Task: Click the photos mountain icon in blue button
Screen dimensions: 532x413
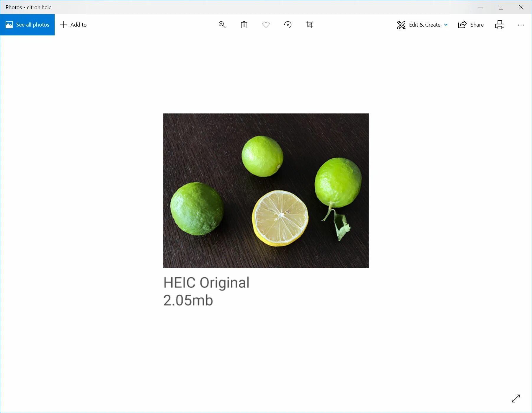Action: [9, 25]
